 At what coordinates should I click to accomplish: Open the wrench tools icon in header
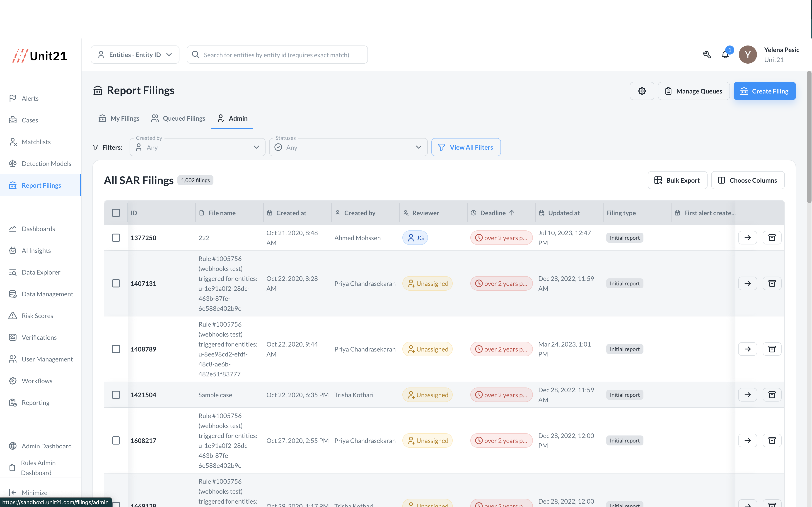(707, 55)
